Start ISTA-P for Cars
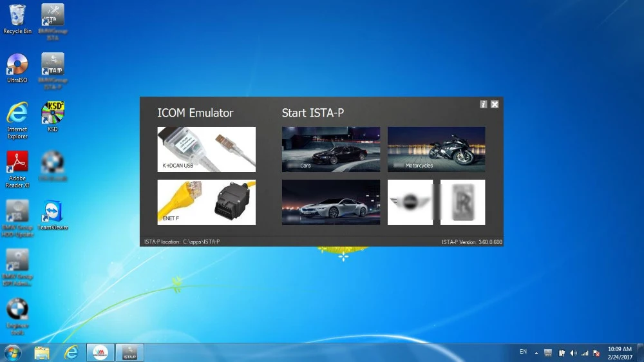Screen dimensions: 644x362 [x=330, y=149]
